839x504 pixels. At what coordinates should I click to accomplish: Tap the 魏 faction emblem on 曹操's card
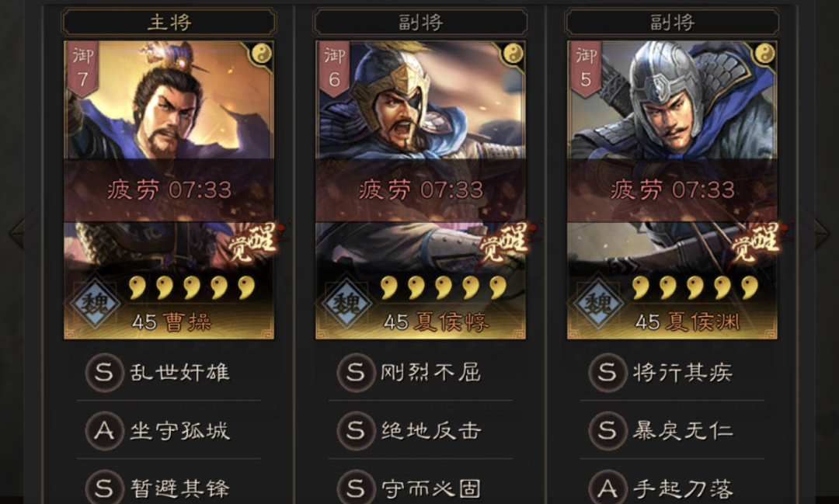coord(96,304)
